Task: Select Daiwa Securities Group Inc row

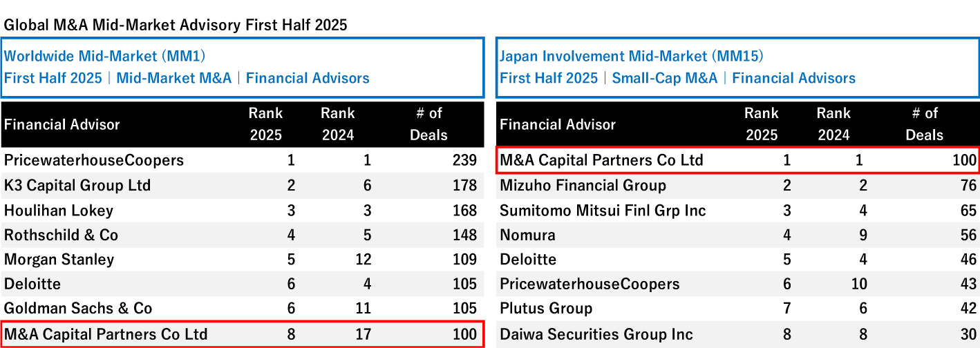Action: coord(738,334)
